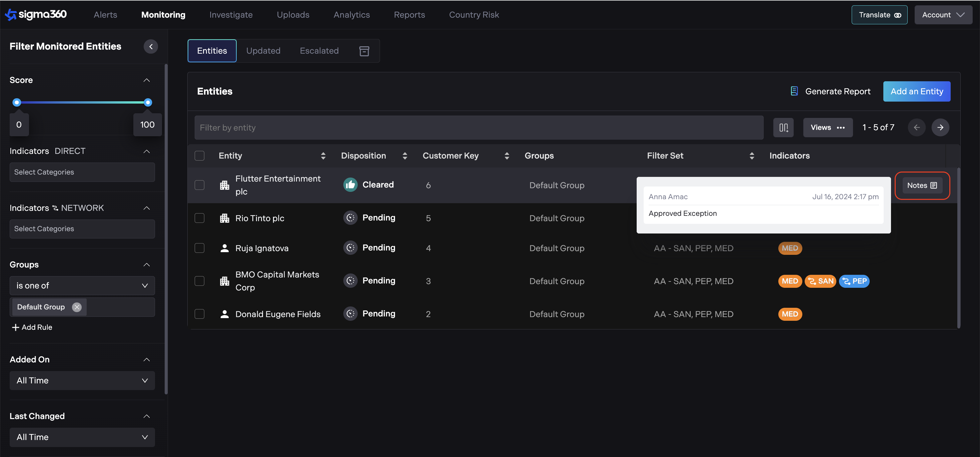Collapse the filter sidebar panel
Viewport: 980px width, 457px height.
151,46
